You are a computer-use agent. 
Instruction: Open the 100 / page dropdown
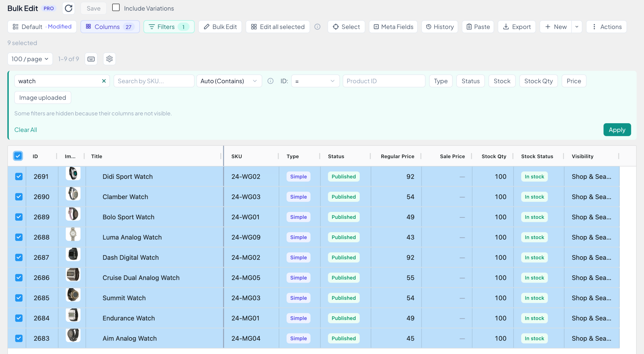coord(30,59)
